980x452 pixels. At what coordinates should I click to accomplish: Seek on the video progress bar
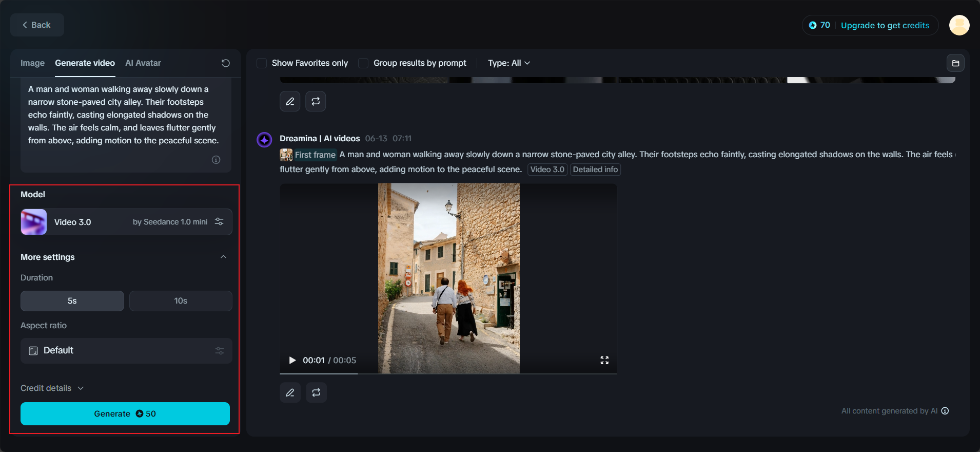pyautogui.click(x=448, y=373)
